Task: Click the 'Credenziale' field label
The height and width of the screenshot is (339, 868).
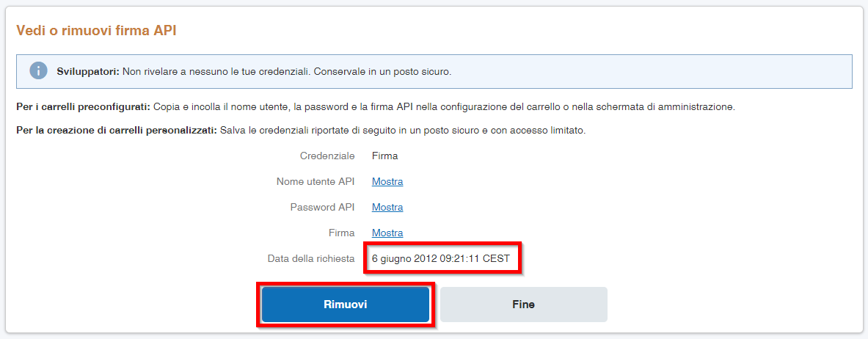Action: click(327, 156)
